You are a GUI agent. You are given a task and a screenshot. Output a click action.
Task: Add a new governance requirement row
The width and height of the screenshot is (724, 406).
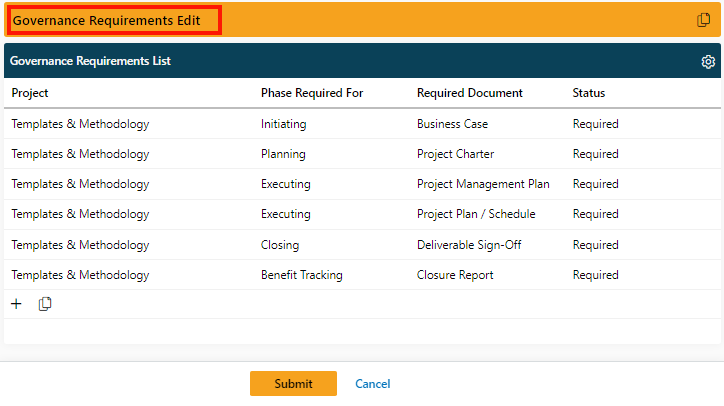pyautogui.click(x=16, y=304)
